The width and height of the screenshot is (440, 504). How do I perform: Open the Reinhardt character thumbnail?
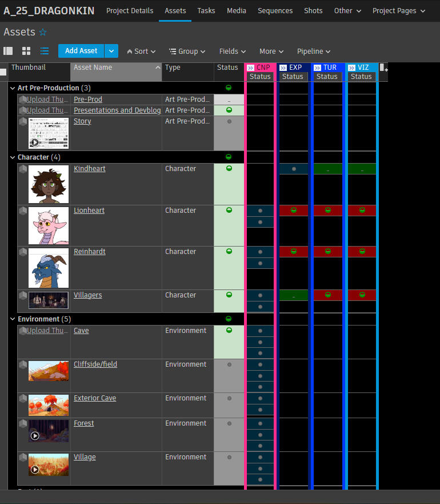pos(49,268)
